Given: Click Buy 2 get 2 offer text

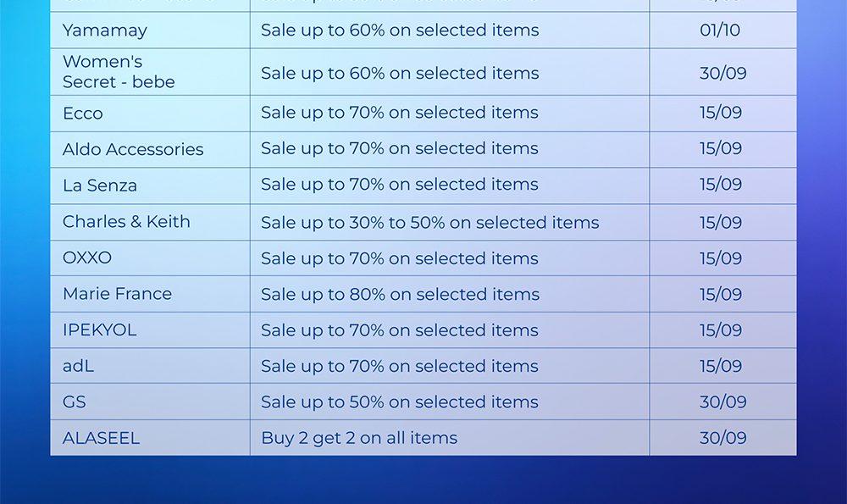Looking at the screenshot, I should [x=359, y=438].
